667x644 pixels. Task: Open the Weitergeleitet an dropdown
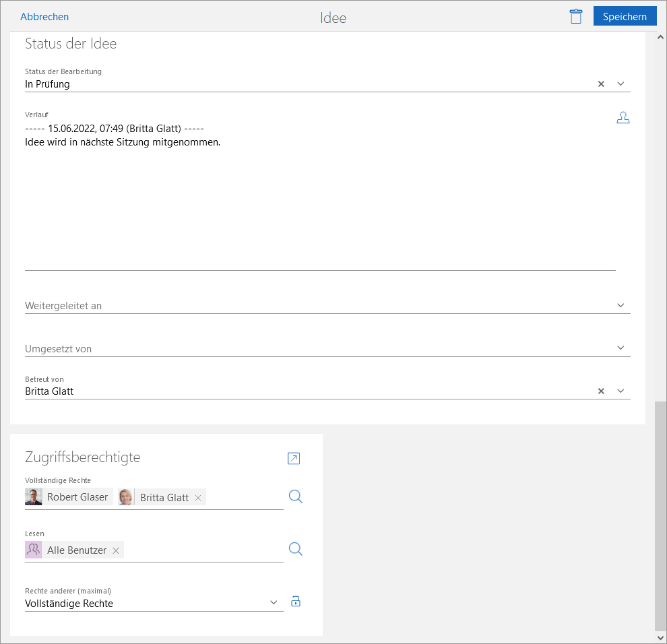tap(621, 305)
